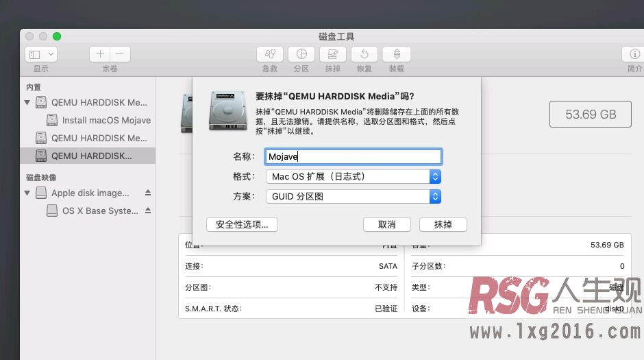Select the highlighted QEMU HARDDISK... disk
The width and height of the screenshot is (644, 360).
(88, 156)
